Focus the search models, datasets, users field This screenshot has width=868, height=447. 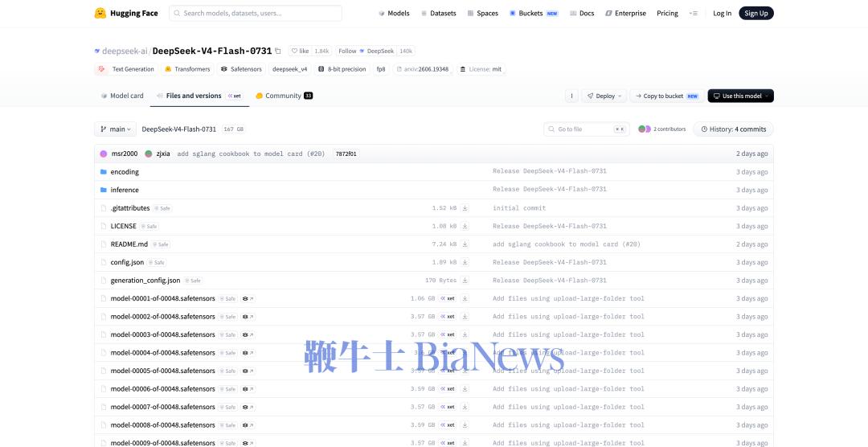click(x=256, y=14)
